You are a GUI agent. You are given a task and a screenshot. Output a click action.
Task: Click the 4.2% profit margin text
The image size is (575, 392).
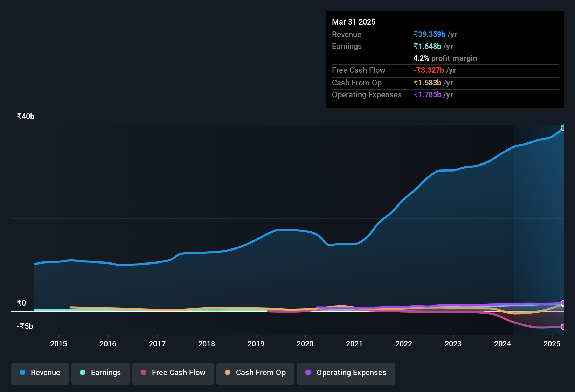pyautogui.click(x=445, y=58)
